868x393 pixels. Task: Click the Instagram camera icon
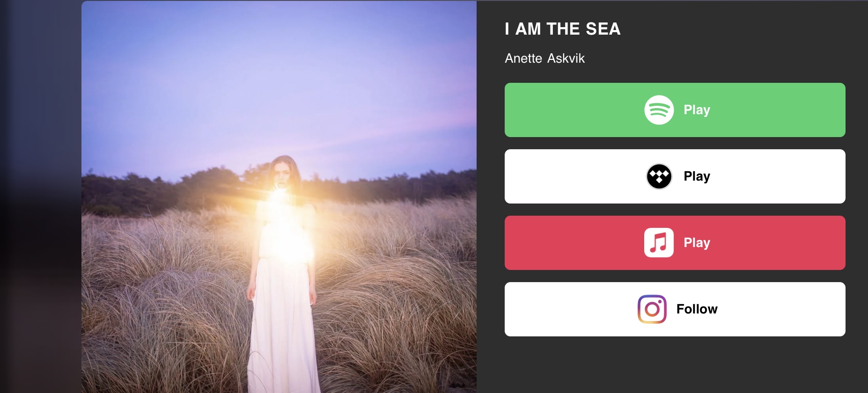[x=652, y=309]
